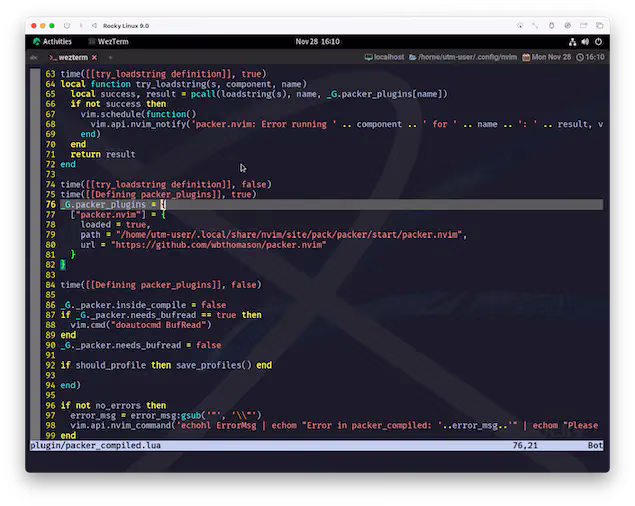Screen dimensions: 635x506
Task: Click the /home/utm-user/.config/nvim path status
Action: click(463, 57)
